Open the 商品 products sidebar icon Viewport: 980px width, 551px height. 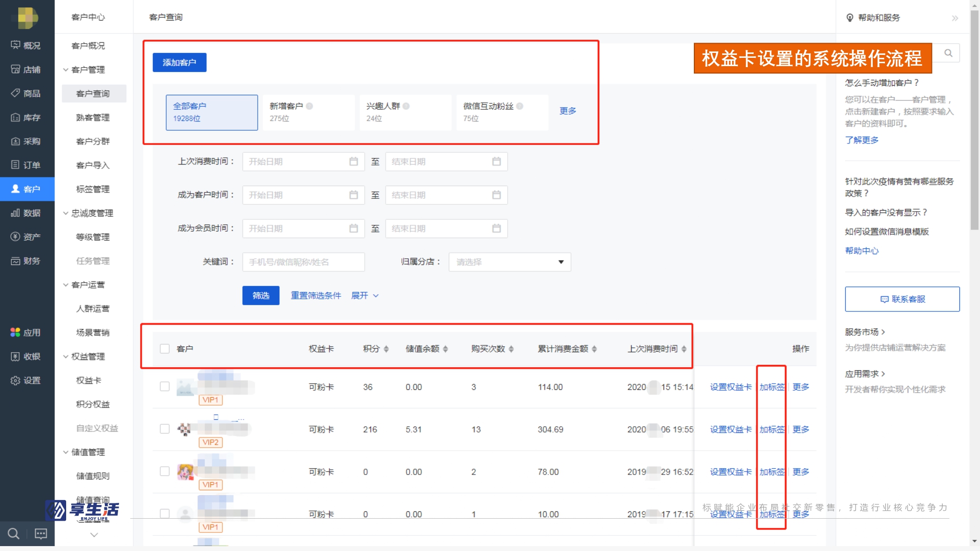pos(16,93)
